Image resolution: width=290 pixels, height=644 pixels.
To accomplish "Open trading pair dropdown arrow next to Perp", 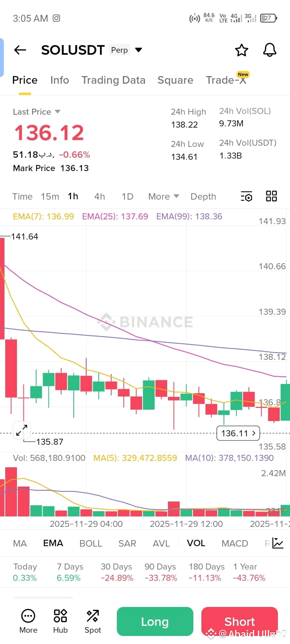I will [139, 50].
